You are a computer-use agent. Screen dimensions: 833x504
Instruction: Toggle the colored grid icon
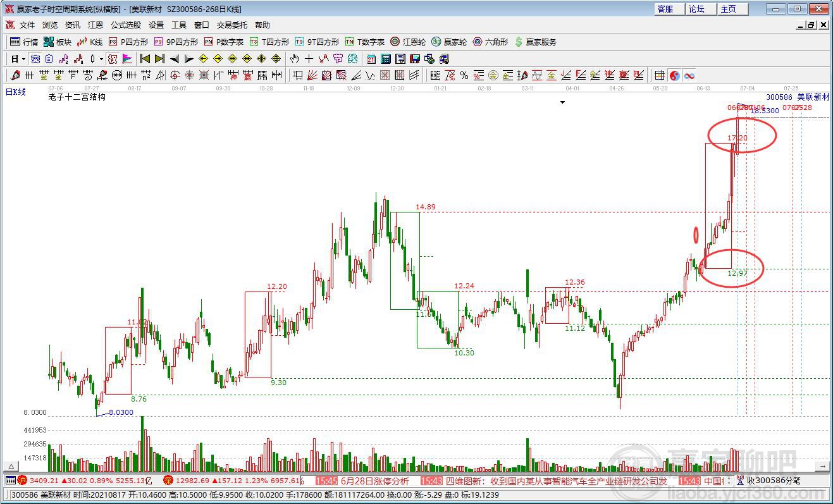660,75
